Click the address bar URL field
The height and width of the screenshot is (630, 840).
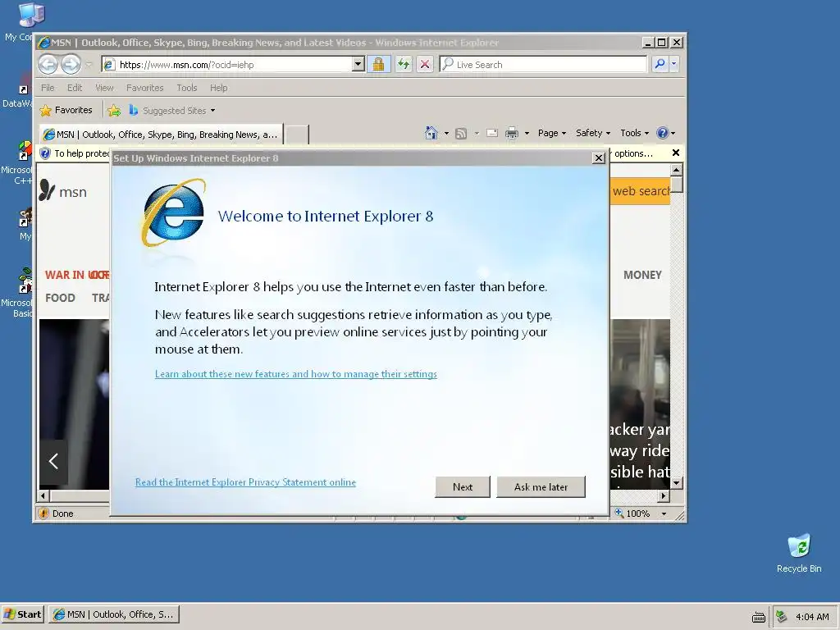coord(226,64)
